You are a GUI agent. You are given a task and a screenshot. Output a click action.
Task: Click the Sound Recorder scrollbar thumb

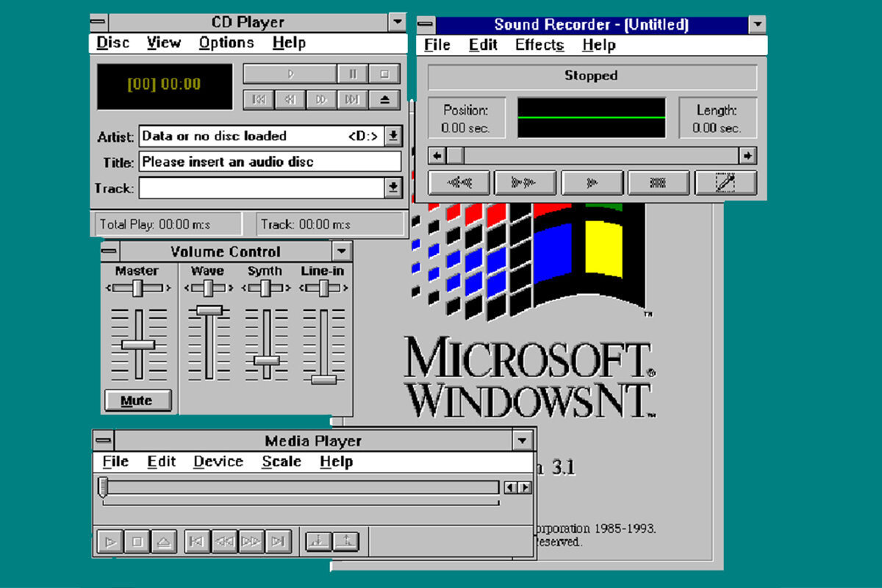tap(455, 156)
